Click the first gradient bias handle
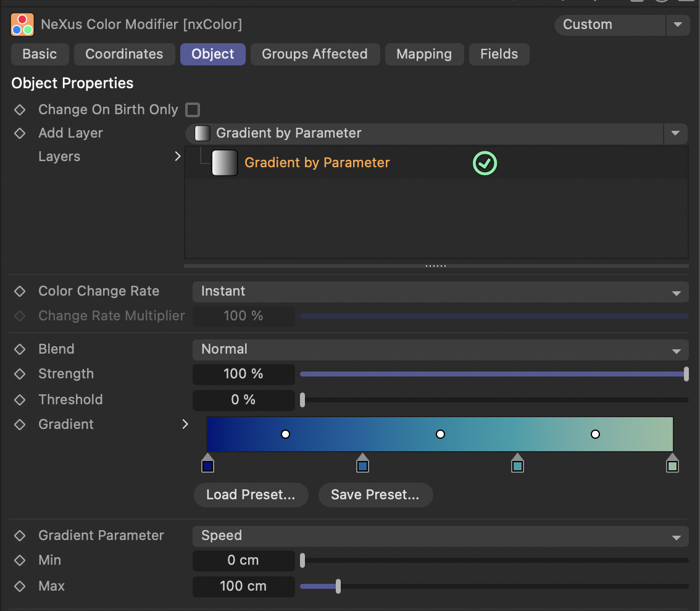This screenshot has height=611, width=700. pyautogui.click(x=285, y=434)
